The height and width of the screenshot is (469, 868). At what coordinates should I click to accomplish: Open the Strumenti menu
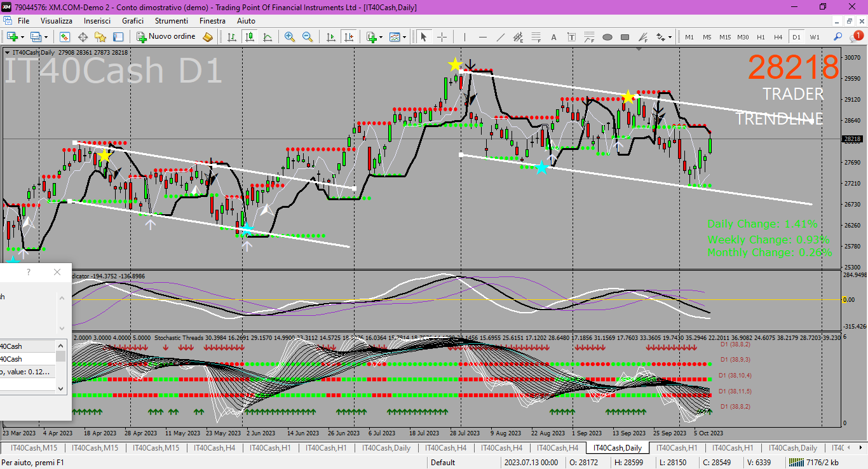[171, 21]
